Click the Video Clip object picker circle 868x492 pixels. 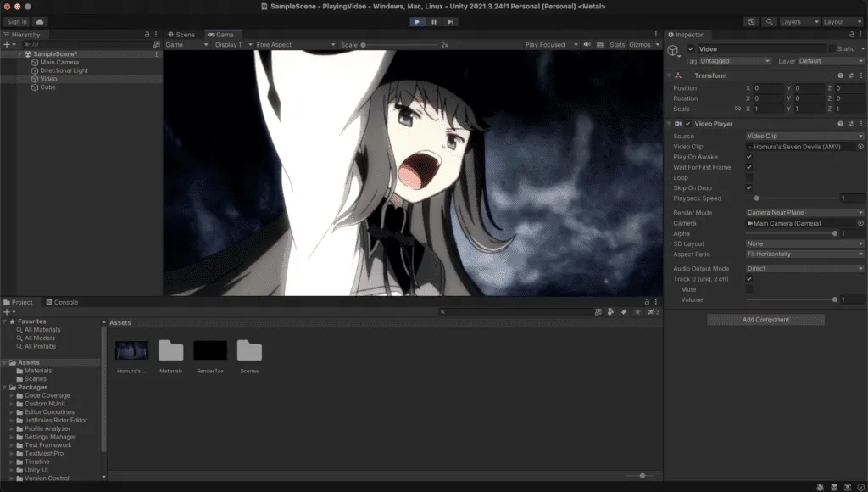(860, 147)
